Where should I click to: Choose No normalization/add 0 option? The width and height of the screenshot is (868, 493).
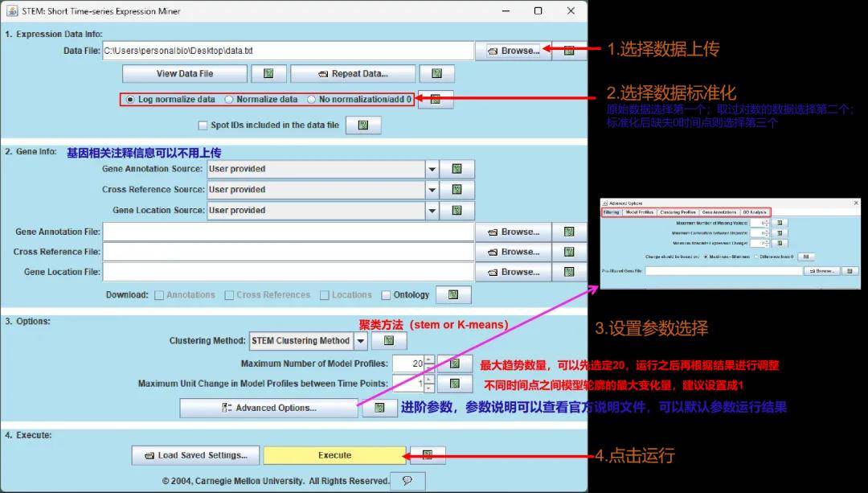(312, 100)
